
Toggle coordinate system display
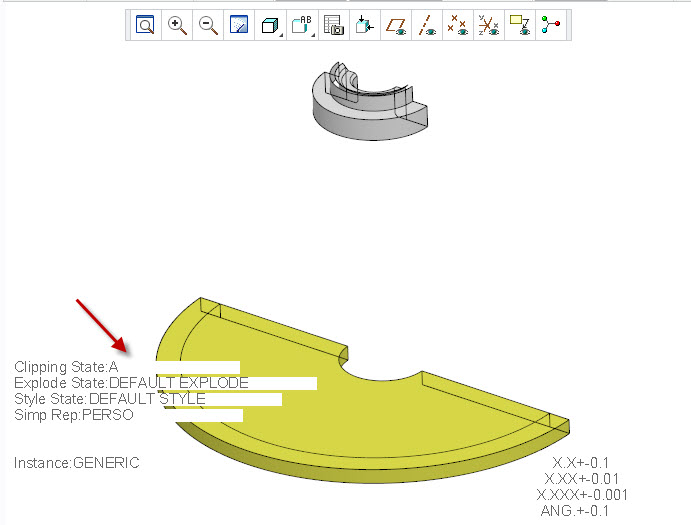point(488,26)
